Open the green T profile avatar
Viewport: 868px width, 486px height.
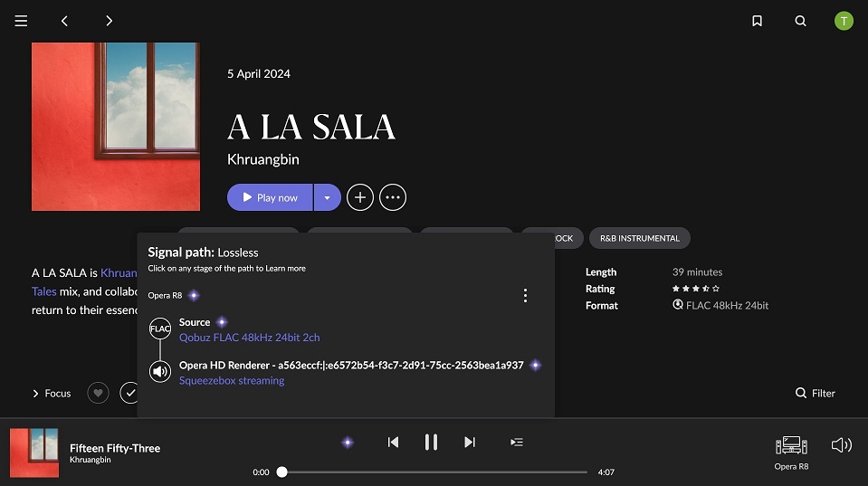[844, 21]
